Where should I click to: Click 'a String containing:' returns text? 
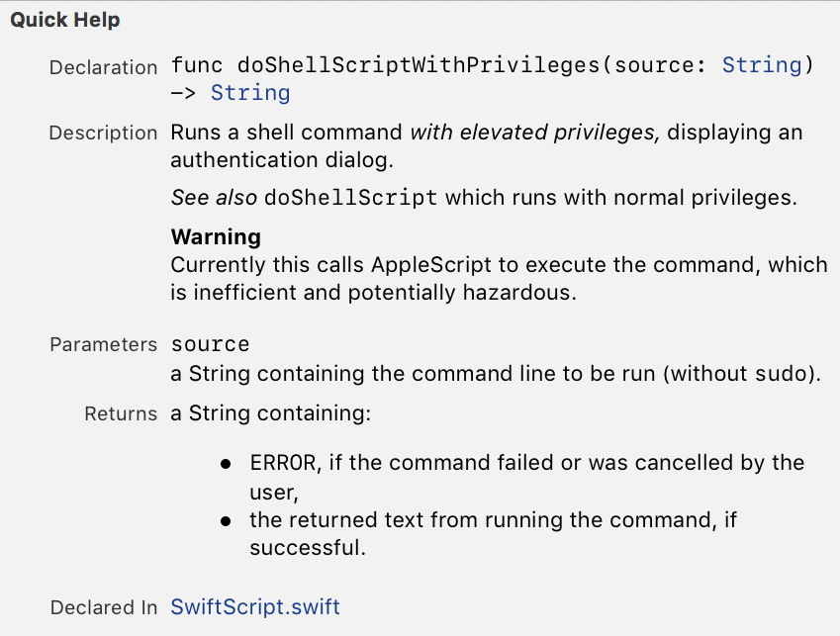(271, 413)
